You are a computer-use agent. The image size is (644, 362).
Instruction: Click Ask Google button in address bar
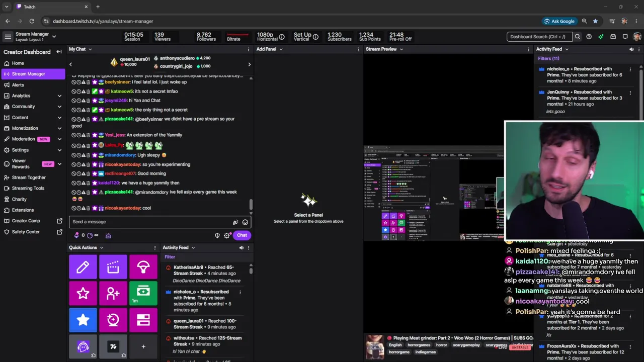(559, 21)
